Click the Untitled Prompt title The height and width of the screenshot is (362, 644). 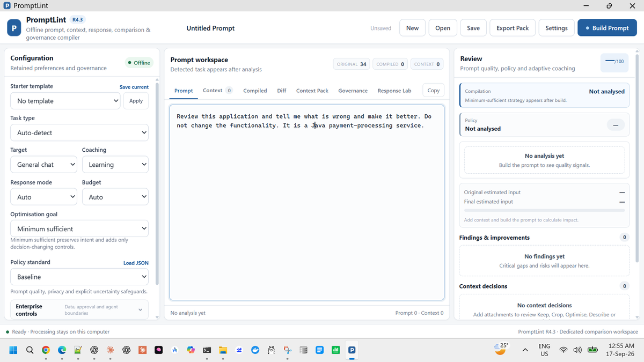point(210,28)
